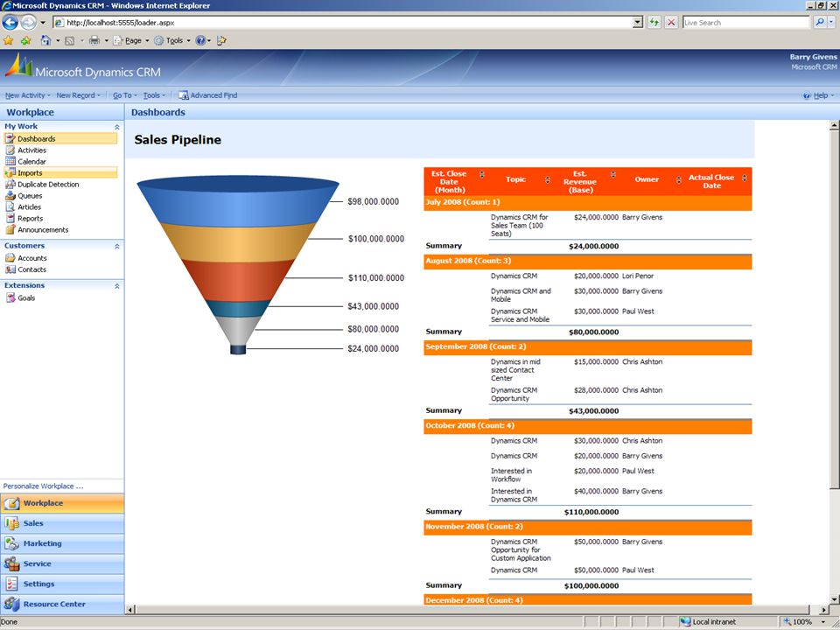Open Calendar in the navigation pane
Screen dimensions: 840x630
click(x=31, y=162)
